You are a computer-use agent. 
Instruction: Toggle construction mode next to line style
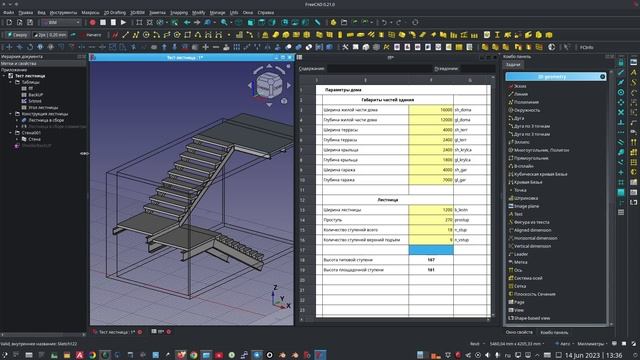pos(73,35)
